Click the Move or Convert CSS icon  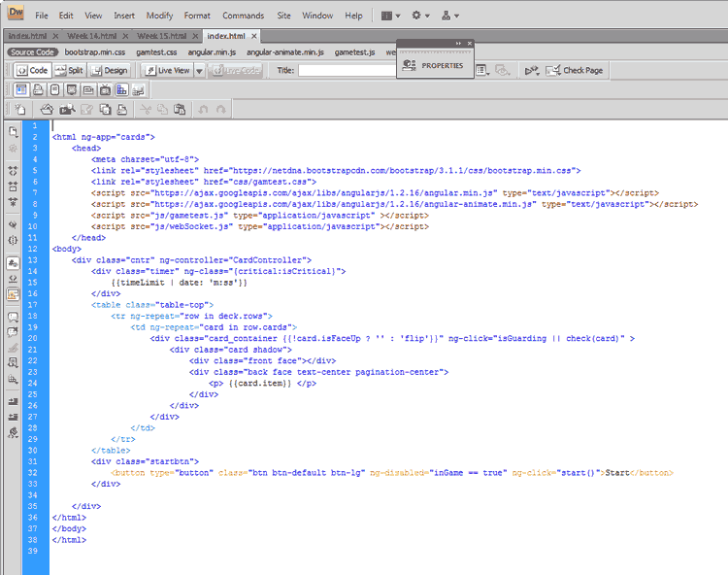[13, 379]
